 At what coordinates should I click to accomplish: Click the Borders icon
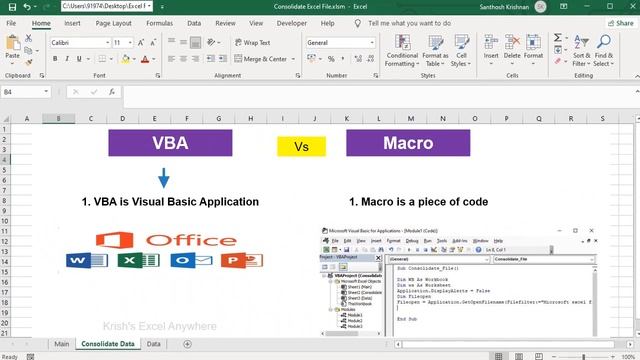pos(102,59)
